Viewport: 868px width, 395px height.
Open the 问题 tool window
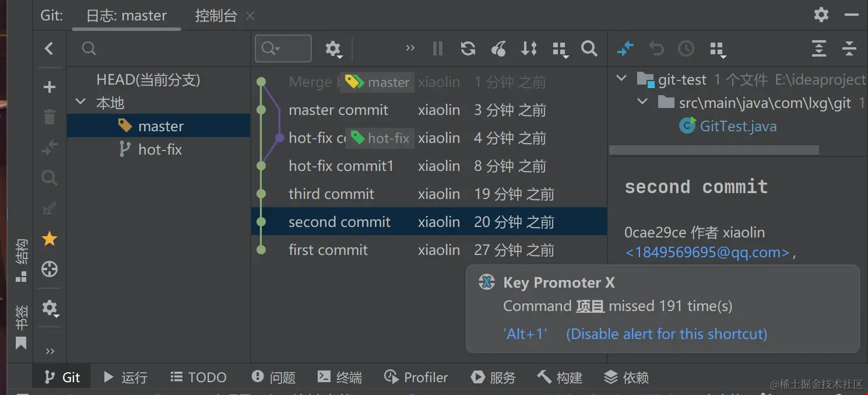[x=273, y=377]
